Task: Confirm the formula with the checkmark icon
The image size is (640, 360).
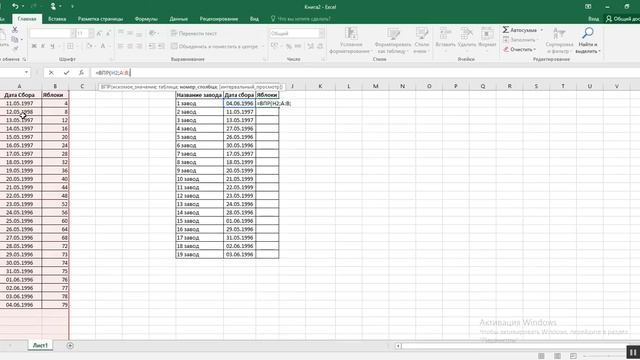Action: pos(66,73)
